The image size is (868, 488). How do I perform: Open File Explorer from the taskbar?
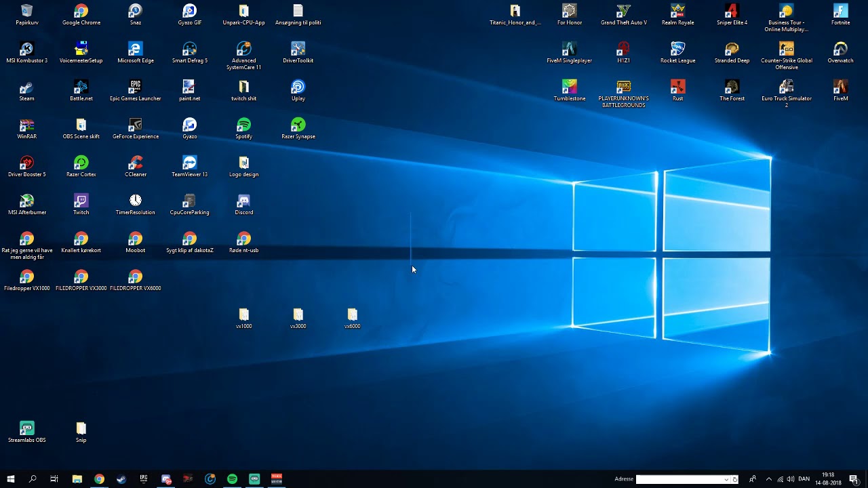77,479
